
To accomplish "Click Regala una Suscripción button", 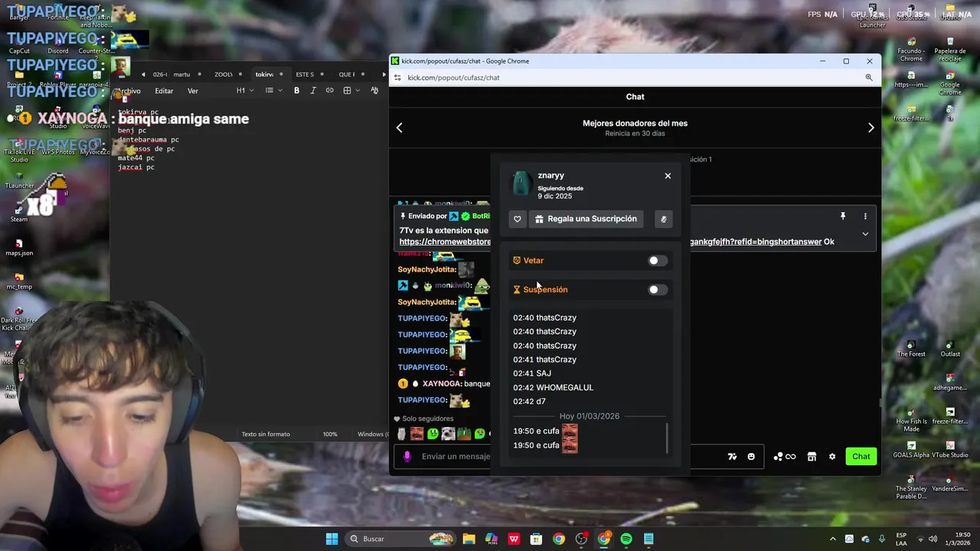I will pyautogui.click(x=586, y=219).
